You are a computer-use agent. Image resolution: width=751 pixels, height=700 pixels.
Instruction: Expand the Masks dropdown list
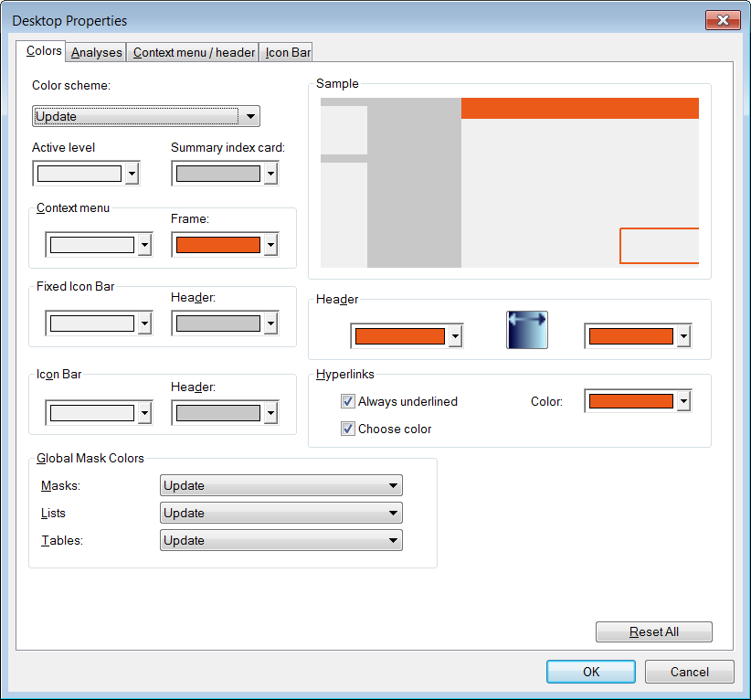[x=280, y=485]
